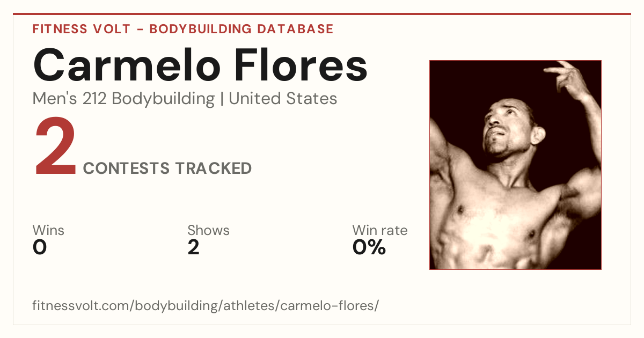Click the red top border line
The image size is (644, 338).
point(322,14)
